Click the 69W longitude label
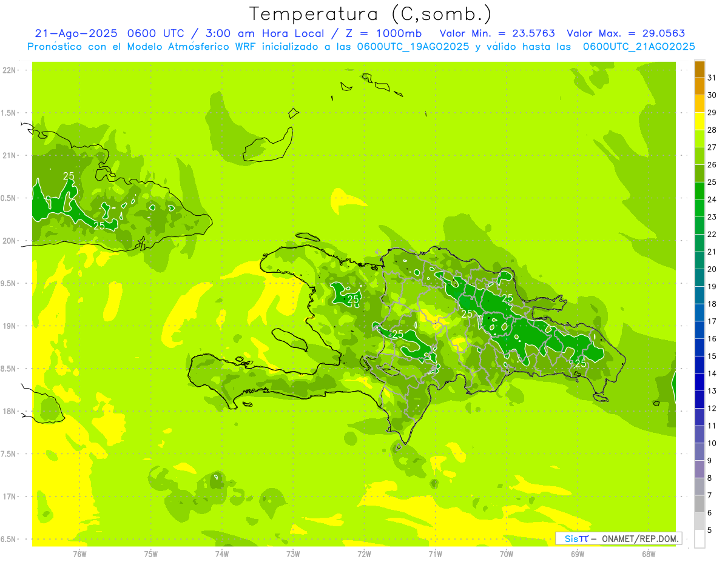This screenshot has height=562, width=728. click(577, 554)
